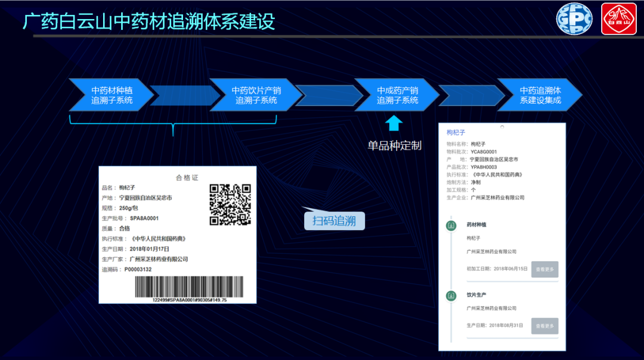The width and height of the screenshot is (644, 360).
Task: Click the 生产厂家 广州采芝林药业有限公司 line
Action: pos(144,259)
